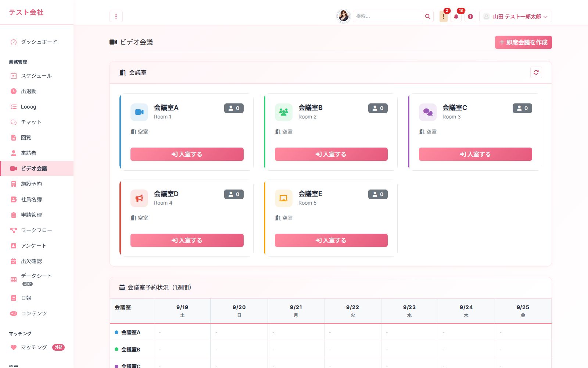
Task: Enter 会議室E with 入室する button
Action: click(331, 240)
